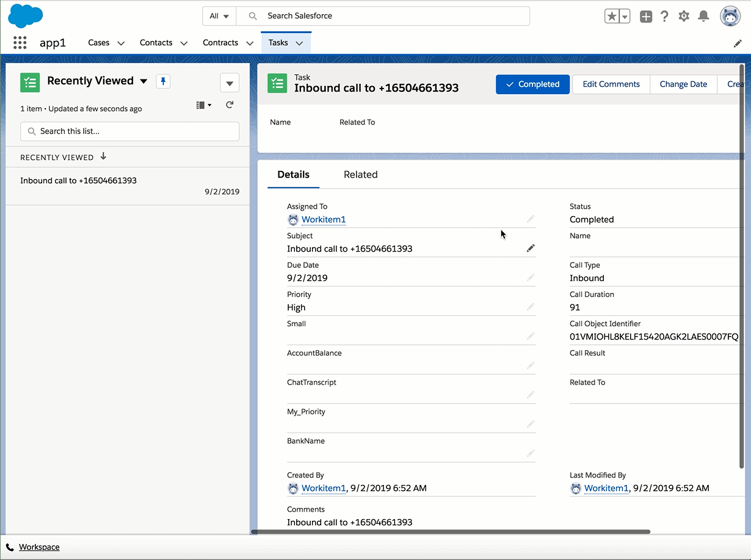Open the App Launcher grid icon
The height and width of the screenshot is (560, 751).
pyautogui.click(x=20, y=43)
